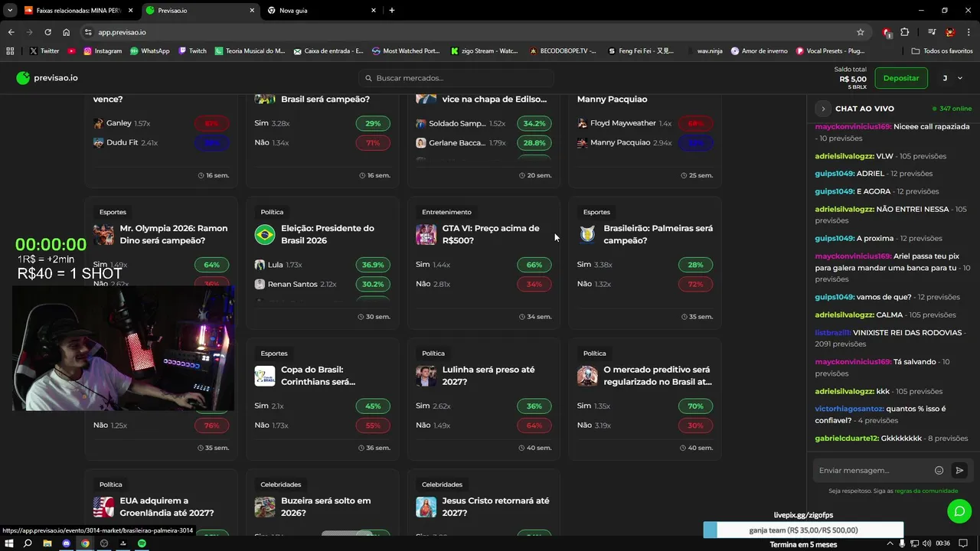Switch to the Nova guia tab
Screen dimensions: 980x551
click(x=322, y=11)
